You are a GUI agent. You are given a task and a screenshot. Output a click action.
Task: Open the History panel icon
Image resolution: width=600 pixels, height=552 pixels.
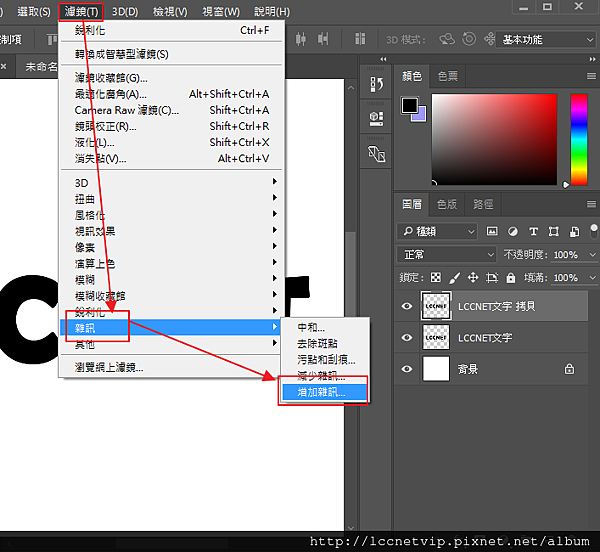point(377,84)
